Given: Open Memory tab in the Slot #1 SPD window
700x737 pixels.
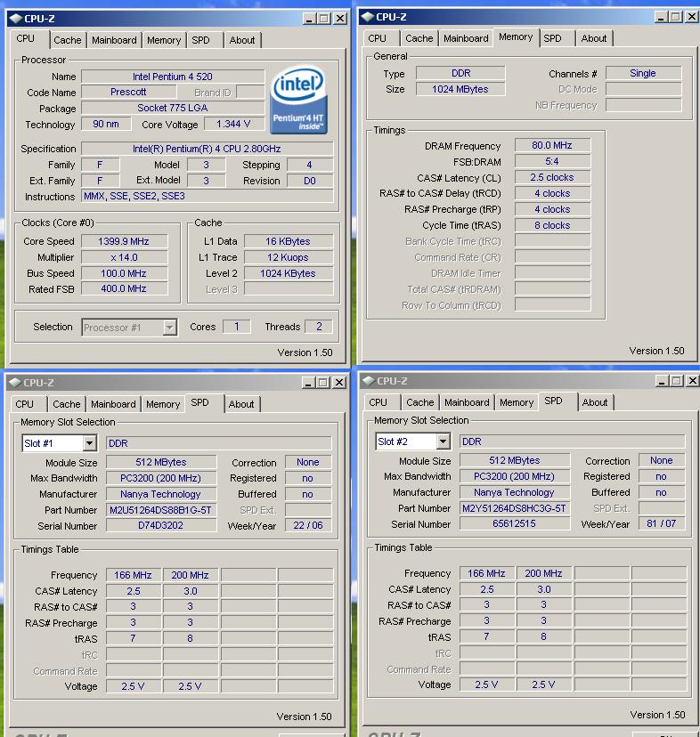Looking at the screenshot, I should tap(163, 404).
